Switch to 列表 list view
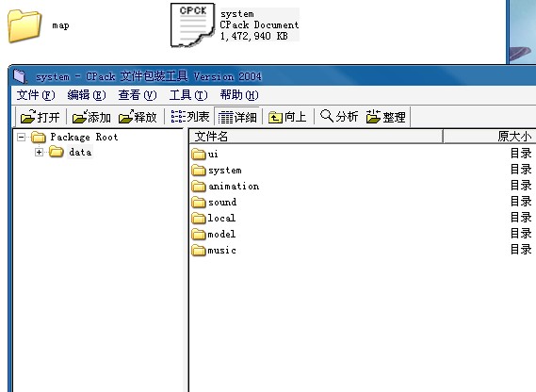The width and height of the screenshot is (536, 392). [189, 117]
